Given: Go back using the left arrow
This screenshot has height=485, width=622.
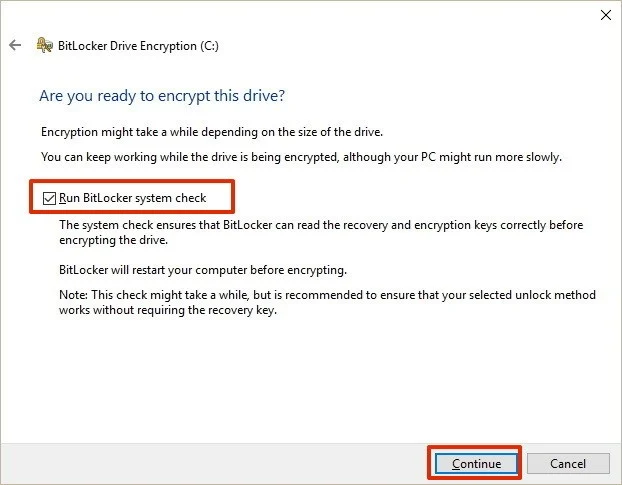Looking at the screenshot, I should pos(15,45).
